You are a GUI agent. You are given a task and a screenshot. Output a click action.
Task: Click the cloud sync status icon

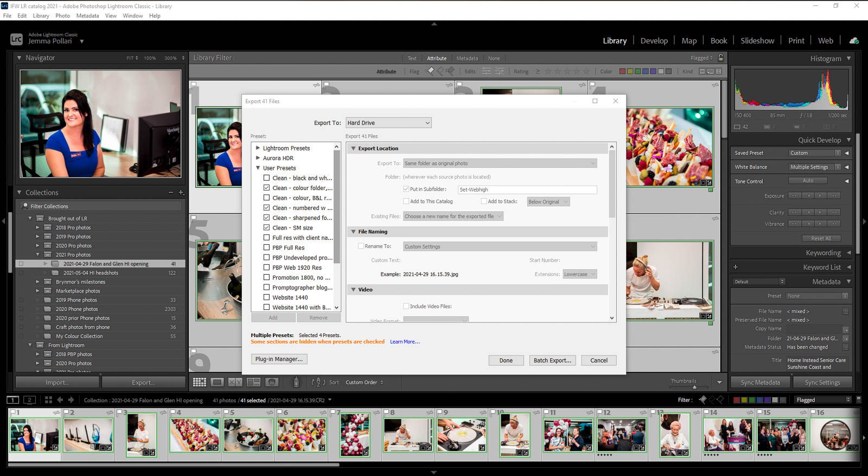tap(854, 41)
